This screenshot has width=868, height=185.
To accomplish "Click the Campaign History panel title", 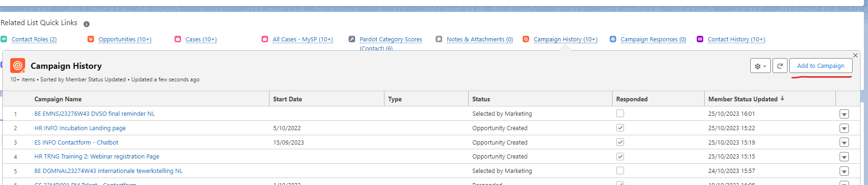I will pos(66,66).
